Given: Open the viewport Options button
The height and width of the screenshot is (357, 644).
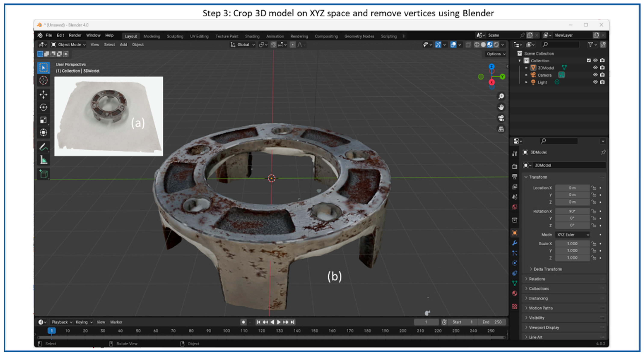Looking at the screenshot, I should pyautogui.click(x=495, y=54).
